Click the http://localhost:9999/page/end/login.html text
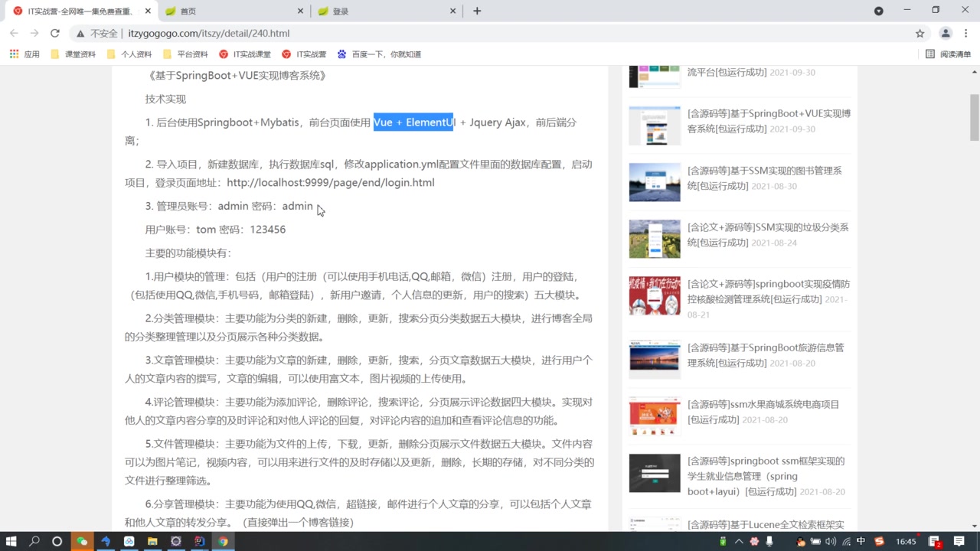980x551 pixels. tap(331, 183)
